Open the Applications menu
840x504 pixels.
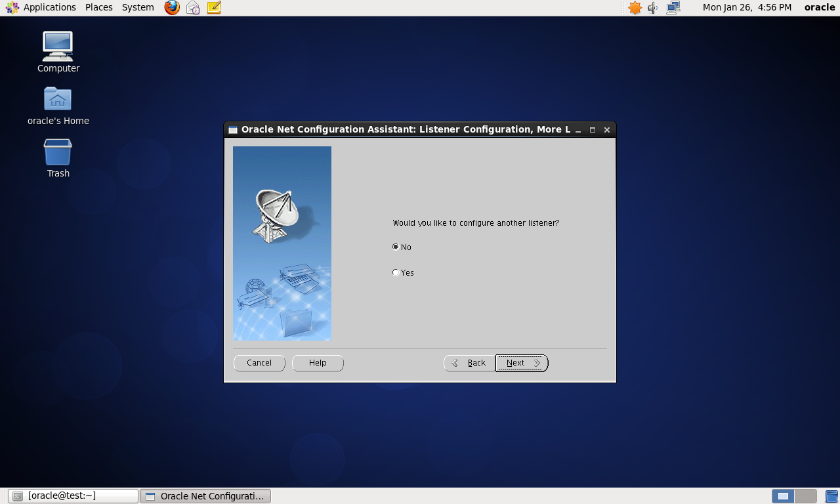[50, 7]
